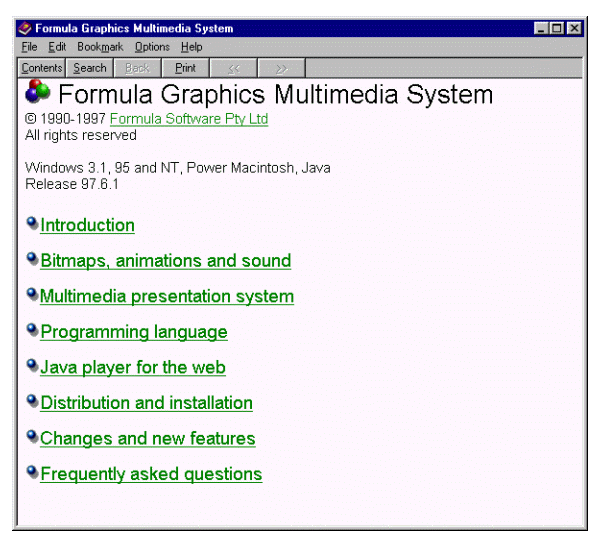The image size is (606, 550).
Task: Click the bullet next to Changes and new features
Action: 33,437
